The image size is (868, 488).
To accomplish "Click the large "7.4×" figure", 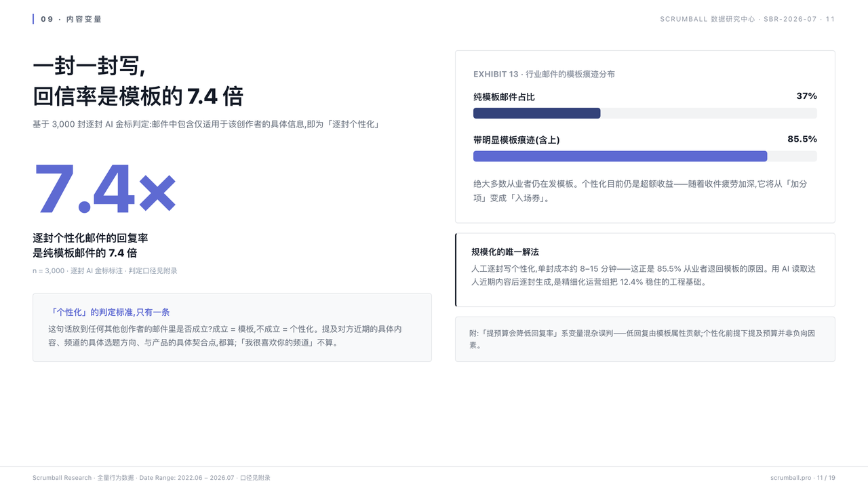I will 105,189.
